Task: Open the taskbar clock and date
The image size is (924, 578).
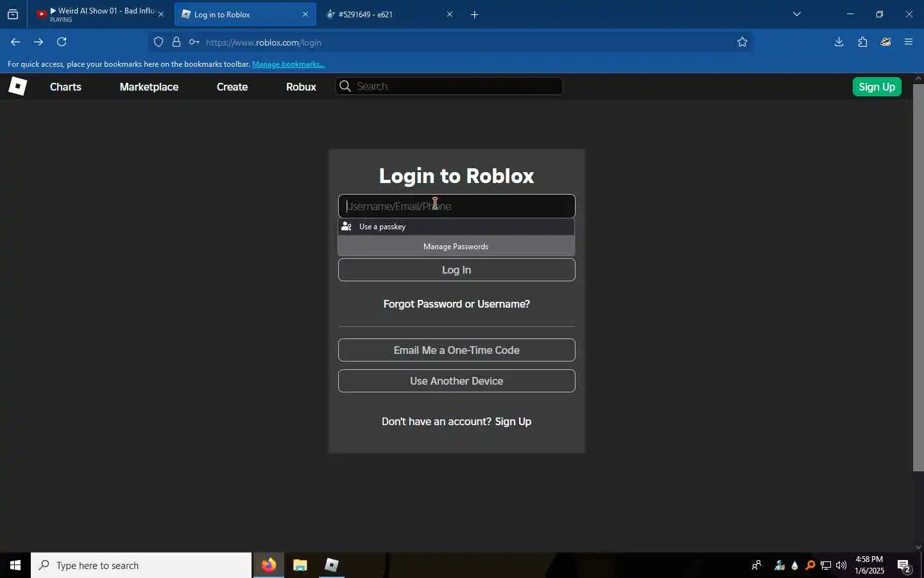Action: click(x=869, y=565)
